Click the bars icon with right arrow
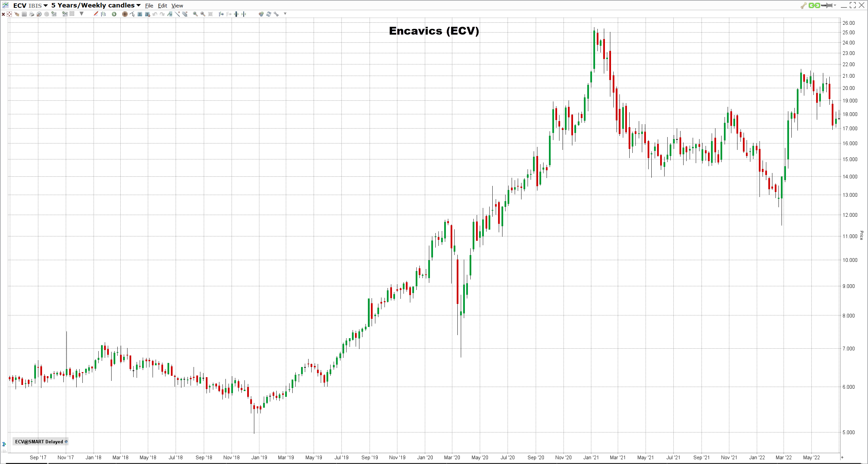The image size is (868, 464). click(221, 14)
